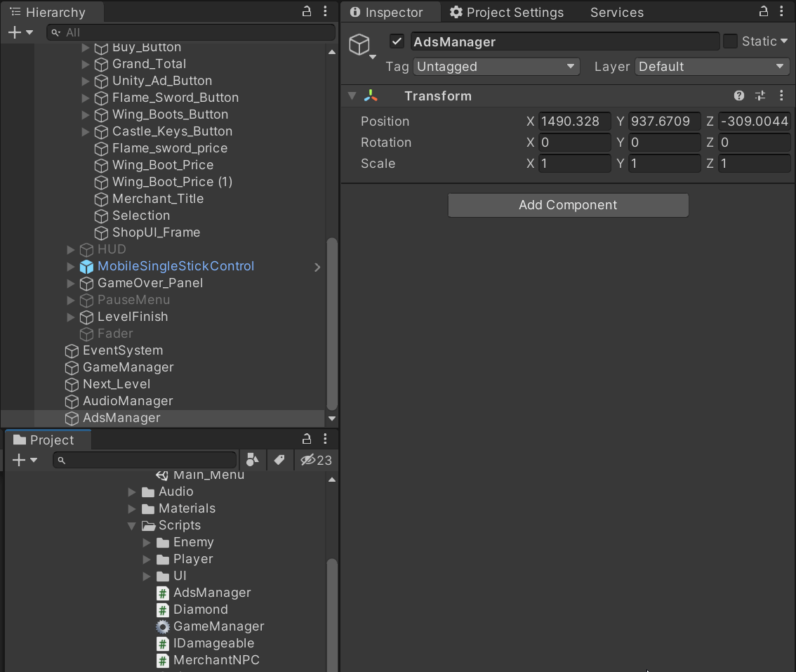Open the Transform more options (⋮) menu icon

point(782,95)
